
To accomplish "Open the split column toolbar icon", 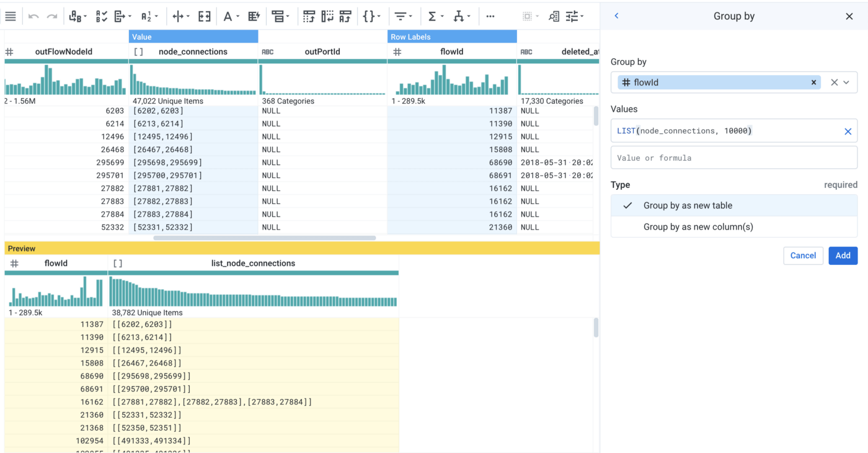I will click(181, 17).
